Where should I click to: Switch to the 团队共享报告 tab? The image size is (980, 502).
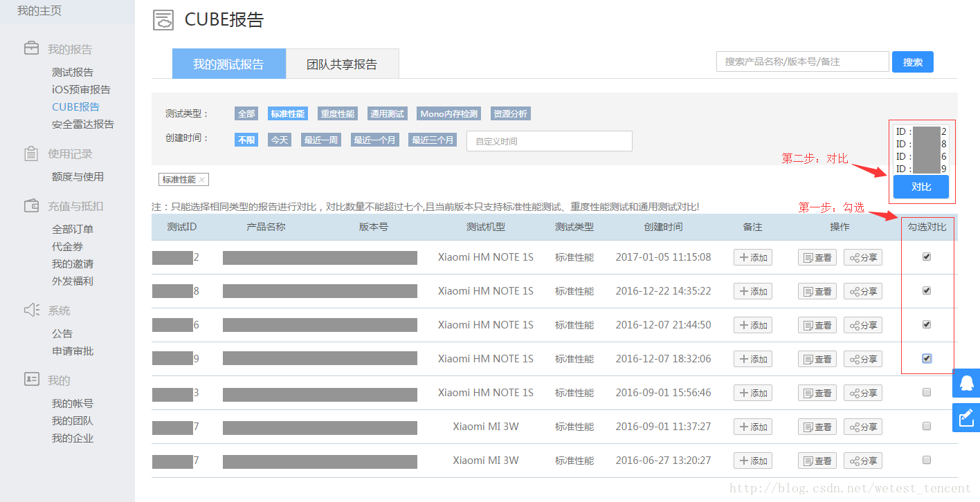point(342,64)
